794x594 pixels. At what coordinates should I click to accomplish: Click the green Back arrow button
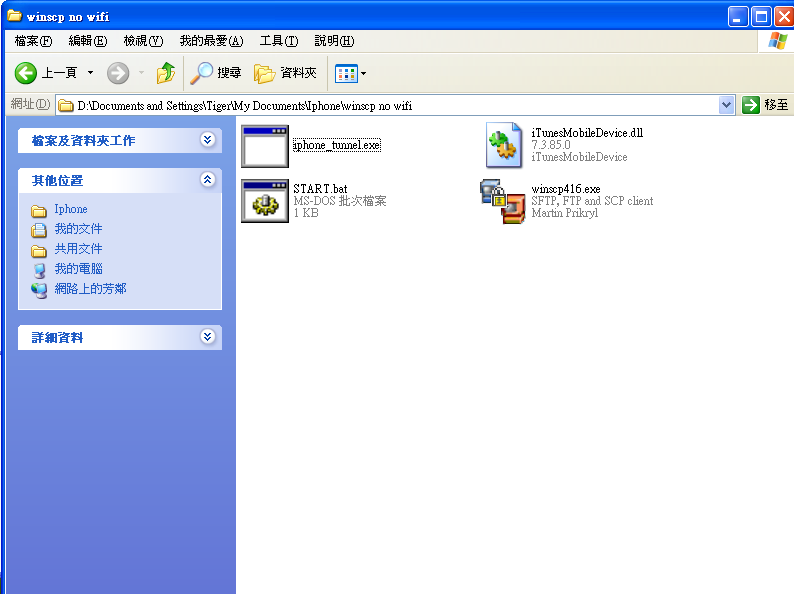[26, 73]
